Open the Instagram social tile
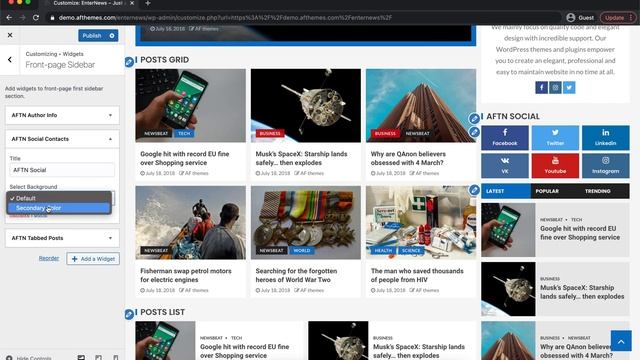Screen dimensions: 640x360 coord(605,166)
